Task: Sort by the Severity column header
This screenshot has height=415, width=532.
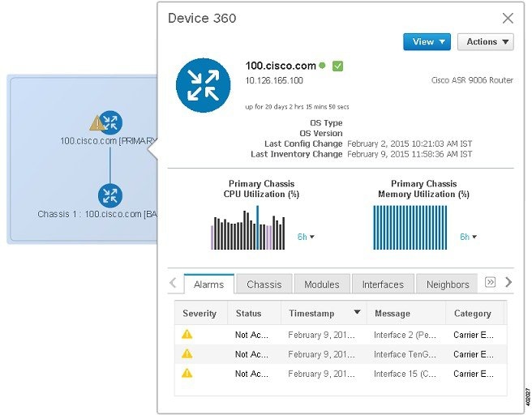Action: pos(201,313)
